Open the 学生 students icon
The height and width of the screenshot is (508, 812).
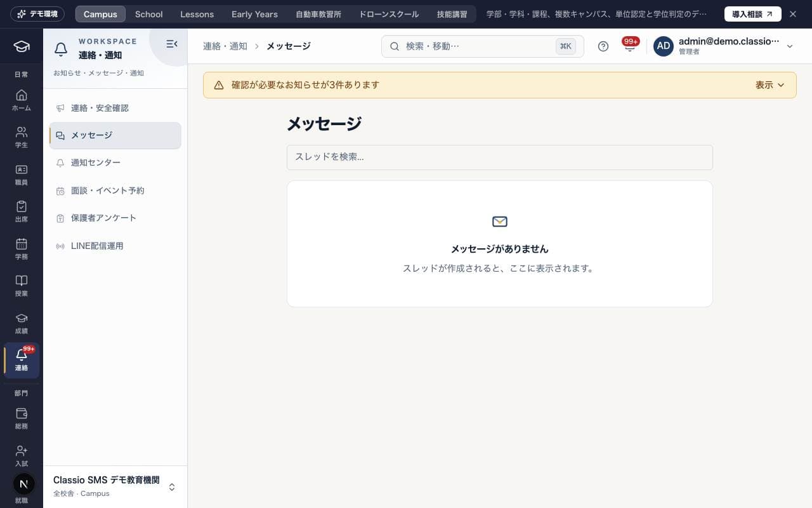[22, 137]
